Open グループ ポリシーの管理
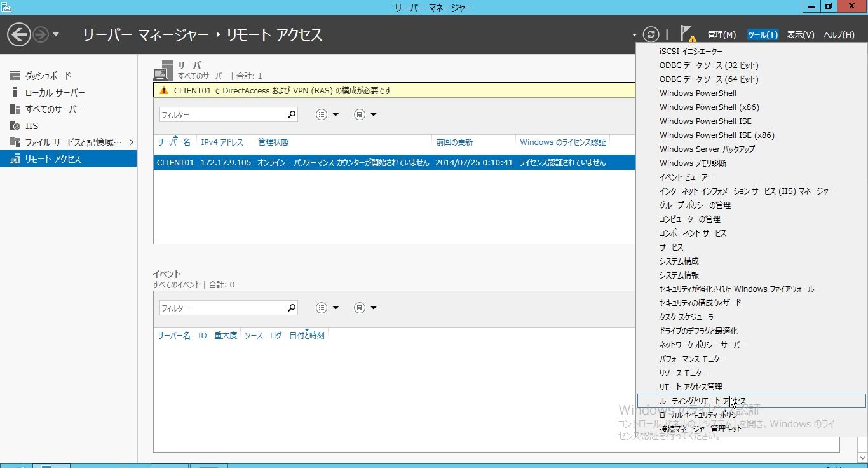Image resolution: width=868 pixels, height=468 pixels. [752, 205]
